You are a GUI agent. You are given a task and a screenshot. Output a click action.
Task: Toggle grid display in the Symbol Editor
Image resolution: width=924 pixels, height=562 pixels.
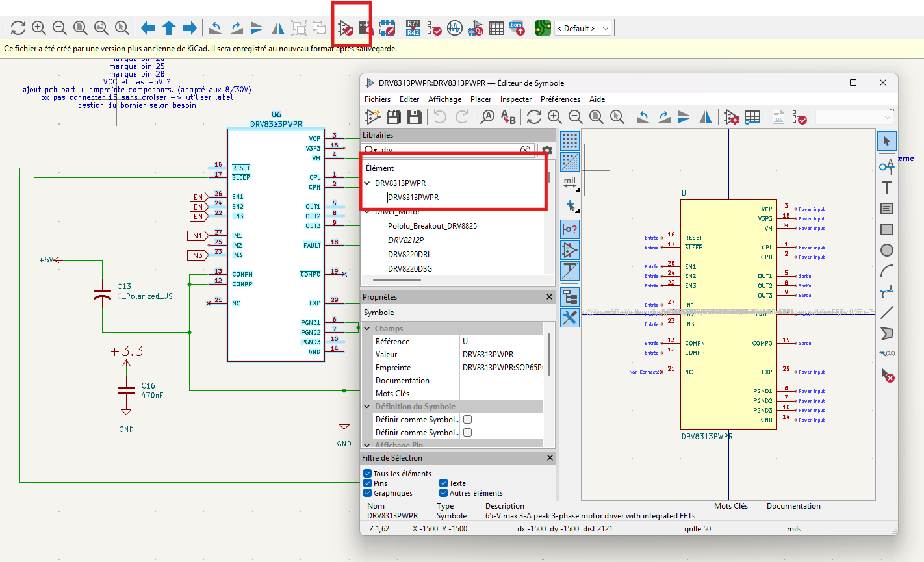[570, 141]
